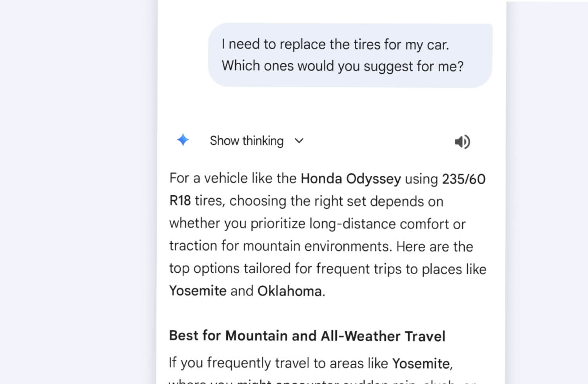Image resolution: width=588 pixels, height=384 pixels.
Task: Play response with the speaker icon
Action: point(462,141)
